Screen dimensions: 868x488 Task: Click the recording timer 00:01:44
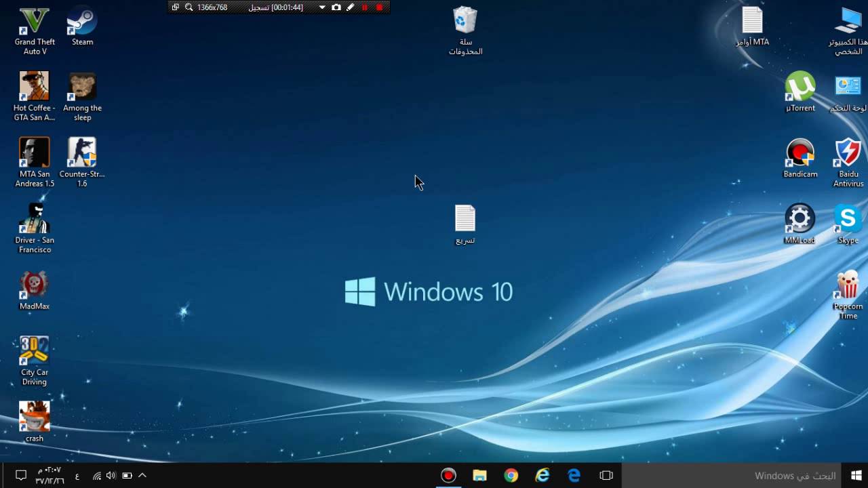pos(287,7)
